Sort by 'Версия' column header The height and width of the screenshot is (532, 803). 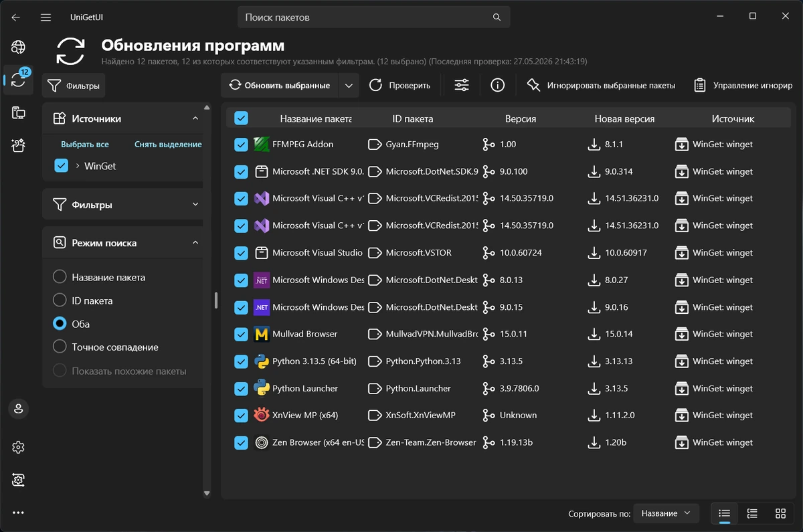[521, 118]
